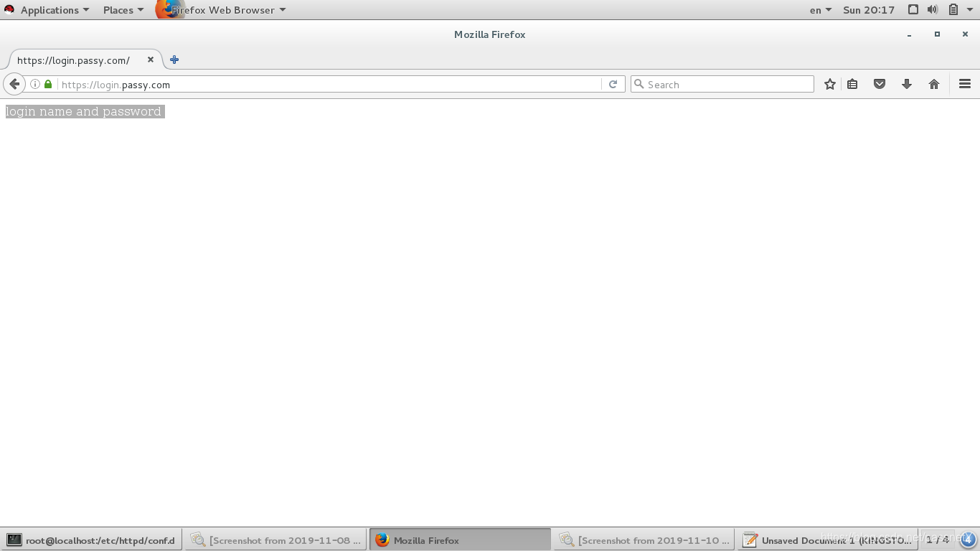980x551 pixels.
Task: Go back with the browser back arrow
Action: tap(14, 84)
